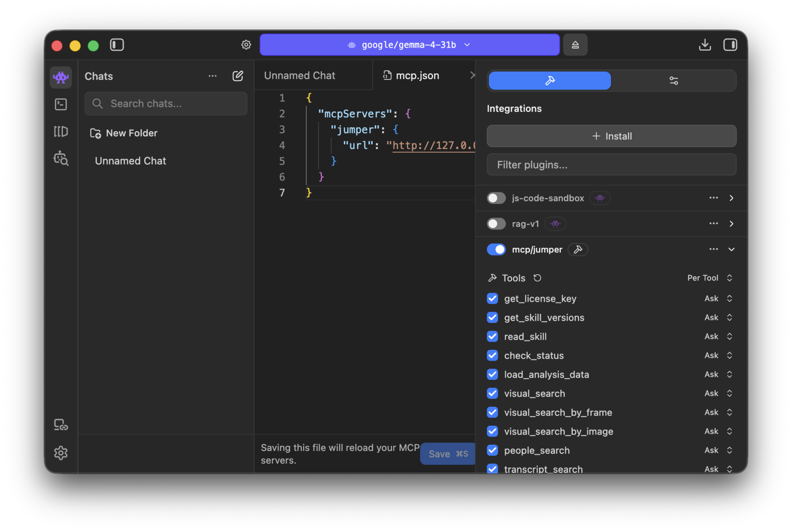Image resolution: width=792 pixels, height=532 pixels.
Task: Click the robot badge next to js-code-sandbox
Action: click(x=600, y=198)
